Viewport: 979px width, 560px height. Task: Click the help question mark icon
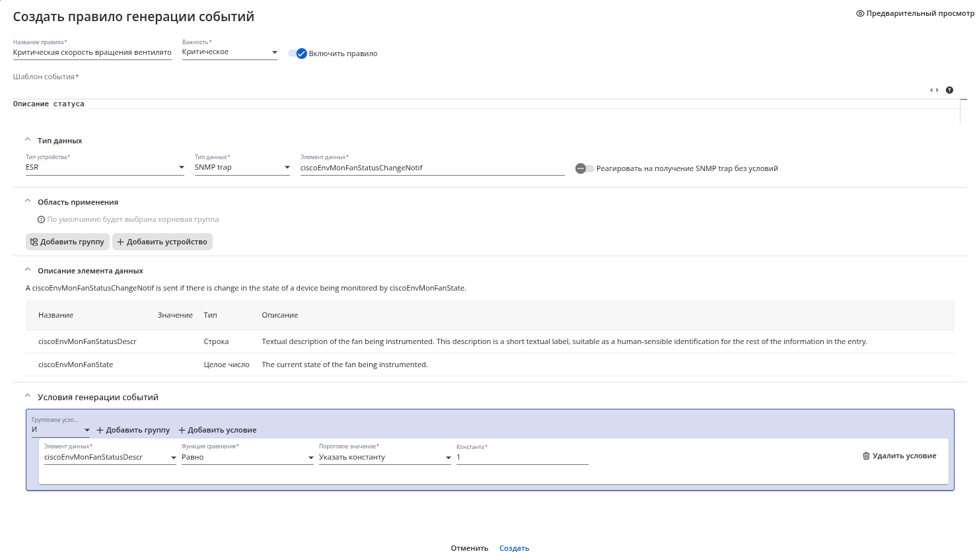point(949,90)
